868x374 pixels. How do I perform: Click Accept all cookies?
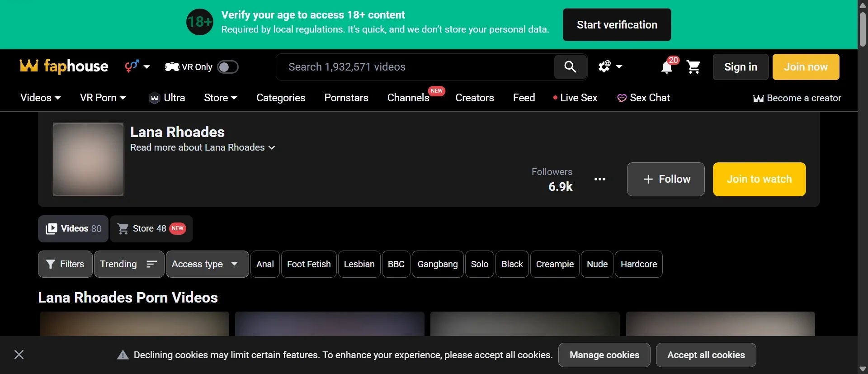(706, 355)
